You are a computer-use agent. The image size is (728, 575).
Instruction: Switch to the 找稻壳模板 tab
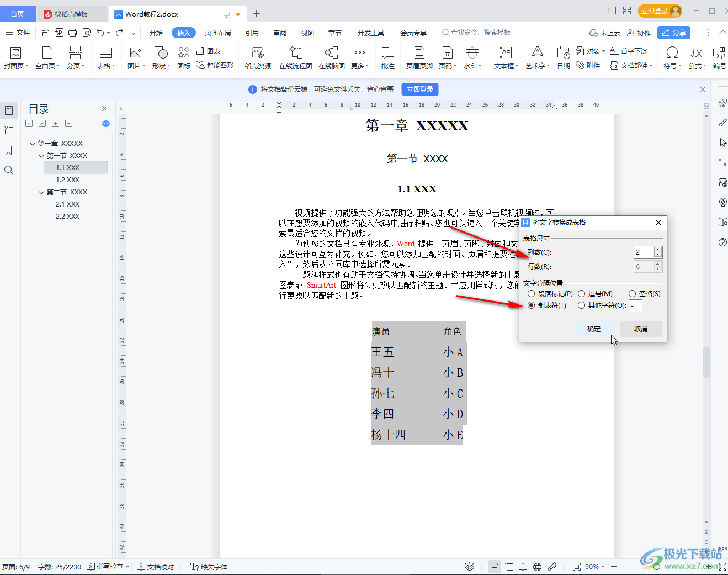point(71,14)
